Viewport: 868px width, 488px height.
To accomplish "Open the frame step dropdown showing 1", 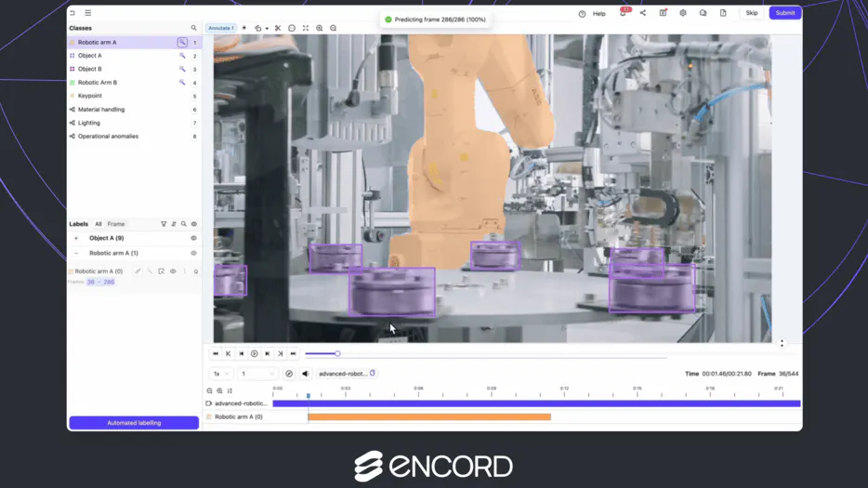I will (257, 374).
